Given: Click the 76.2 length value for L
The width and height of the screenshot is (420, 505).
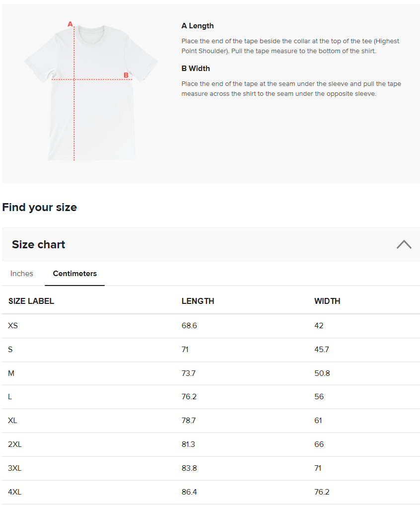Looking at the screenshot, I should (189, 397).
